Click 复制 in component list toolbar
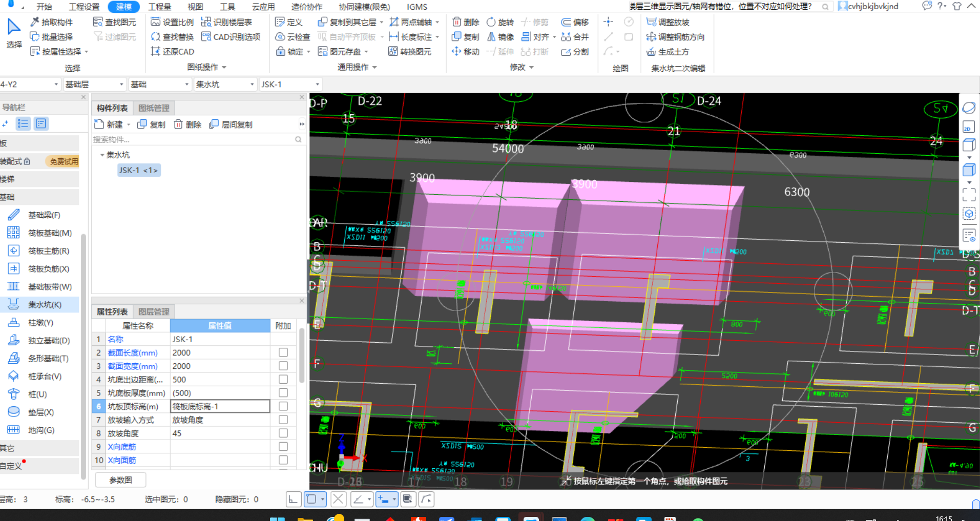This screenshot has height=521, width=980. point(151,124)
